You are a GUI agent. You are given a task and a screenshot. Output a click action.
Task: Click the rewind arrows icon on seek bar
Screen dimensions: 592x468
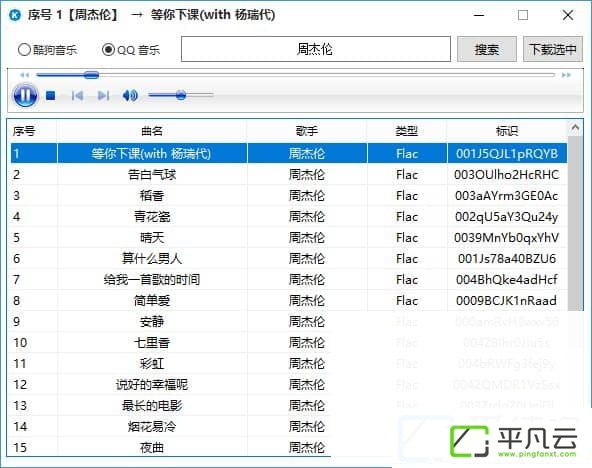[x=25, y=75]
